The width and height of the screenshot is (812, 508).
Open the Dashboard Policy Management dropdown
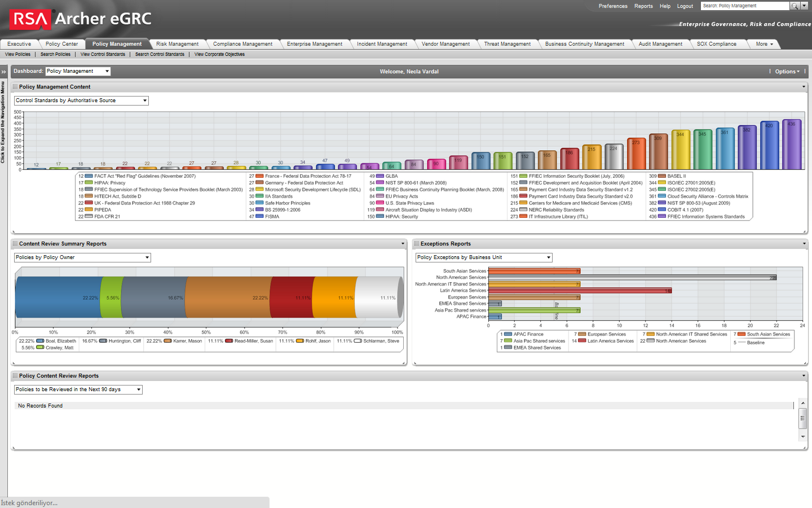pos(78,71)
